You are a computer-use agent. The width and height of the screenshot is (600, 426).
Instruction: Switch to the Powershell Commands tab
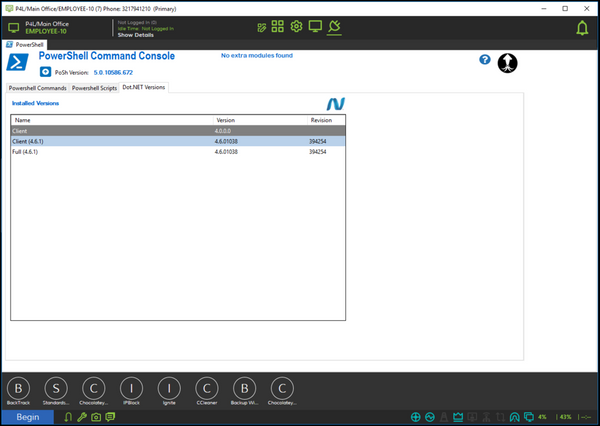coord(38,88)
